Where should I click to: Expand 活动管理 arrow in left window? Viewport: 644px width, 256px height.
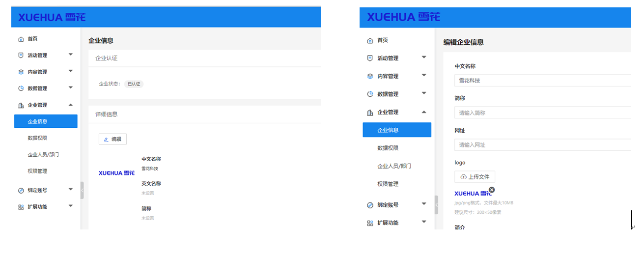(71, 55)
